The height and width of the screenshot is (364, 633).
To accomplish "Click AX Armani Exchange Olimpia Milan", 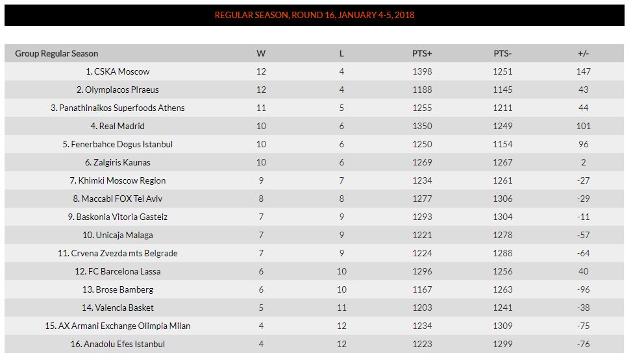I will click(118, 326).
